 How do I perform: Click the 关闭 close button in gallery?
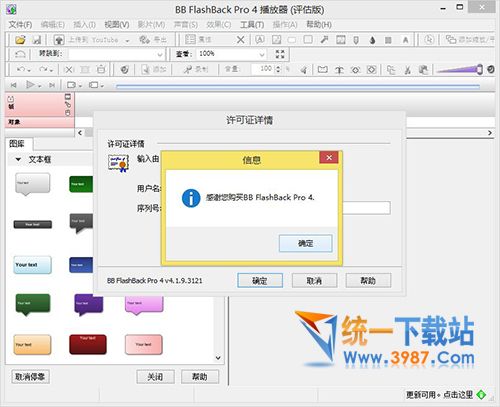pos(155,377)
